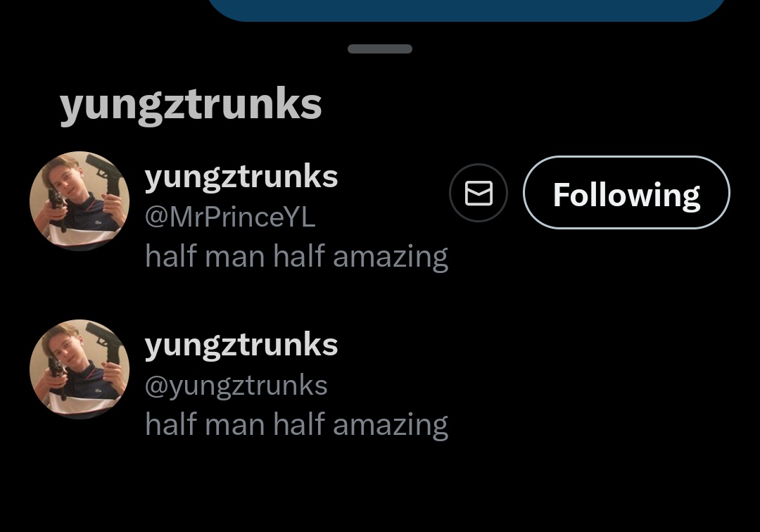Tap the bio text under @yungztrunks

tap(296, 424)
